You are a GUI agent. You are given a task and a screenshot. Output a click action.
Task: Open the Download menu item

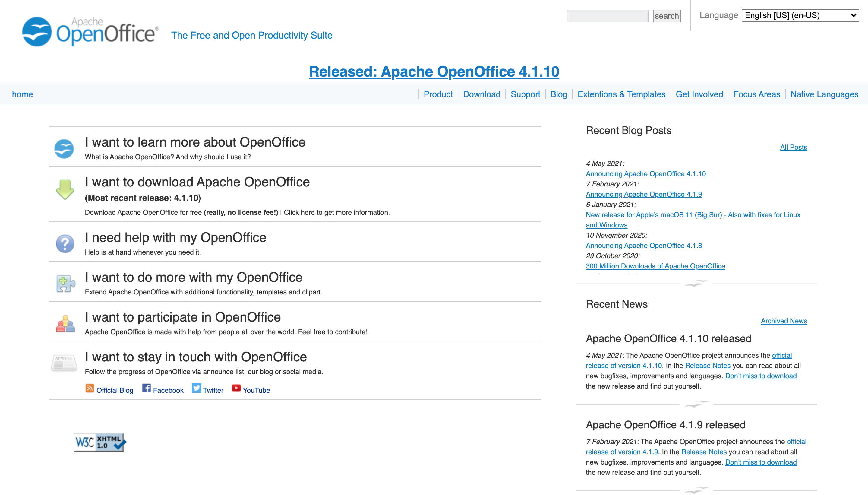point(481,94)
